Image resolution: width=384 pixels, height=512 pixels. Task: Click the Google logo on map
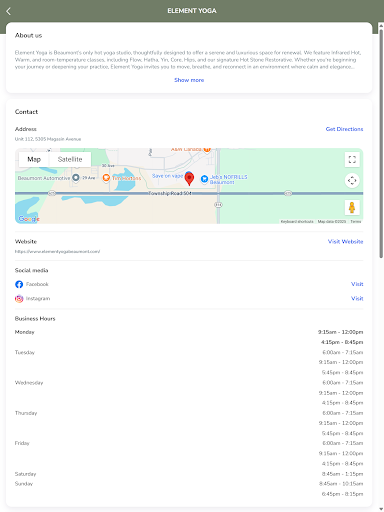point(29,219)
